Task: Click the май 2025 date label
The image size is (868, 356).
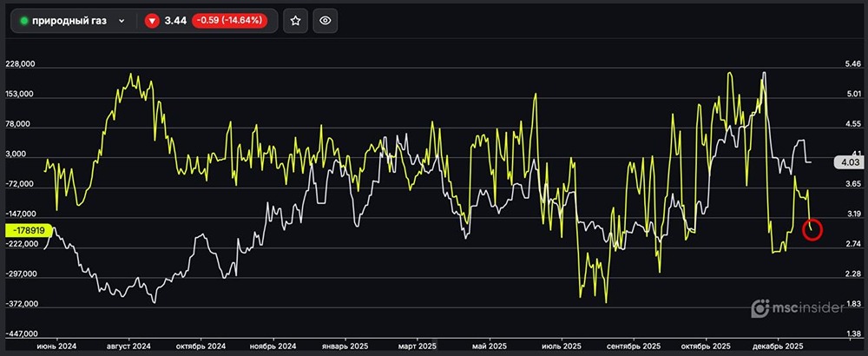Action: (x=490, y=345)
